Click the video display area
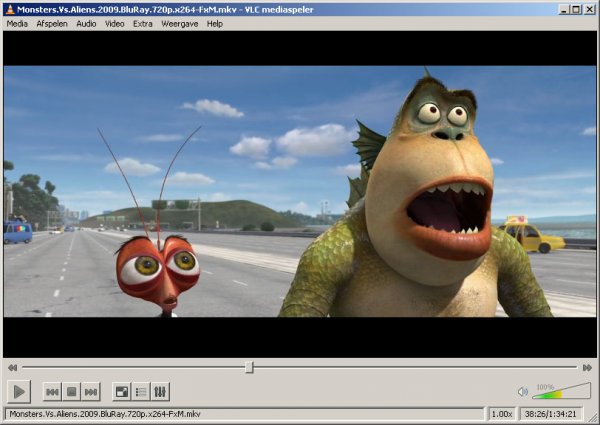 [x=300, y=194]
